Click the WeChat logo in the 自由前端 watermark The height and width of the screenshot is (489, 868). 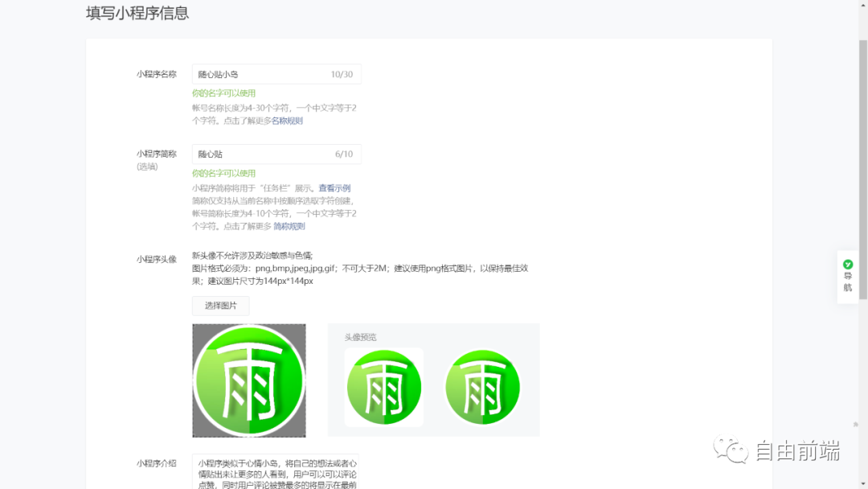pyautogui.click(x=731, y=450)
